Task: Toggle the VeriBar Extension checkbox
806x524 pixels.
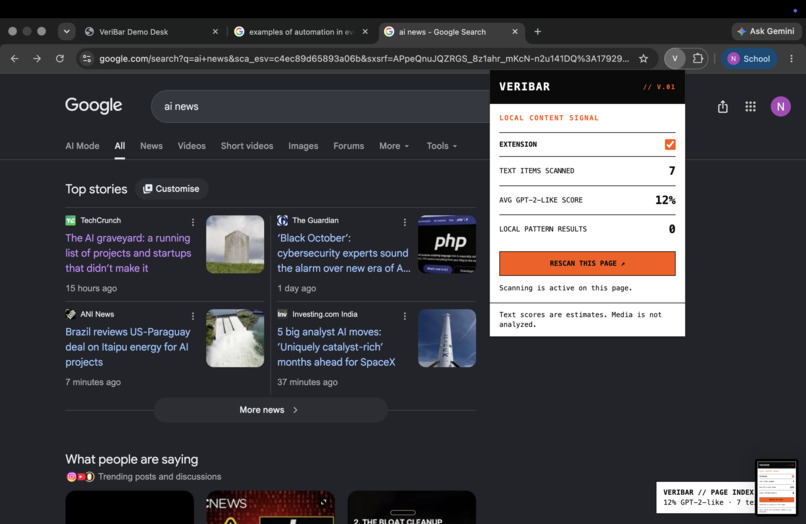Action: tap(670, 144)
